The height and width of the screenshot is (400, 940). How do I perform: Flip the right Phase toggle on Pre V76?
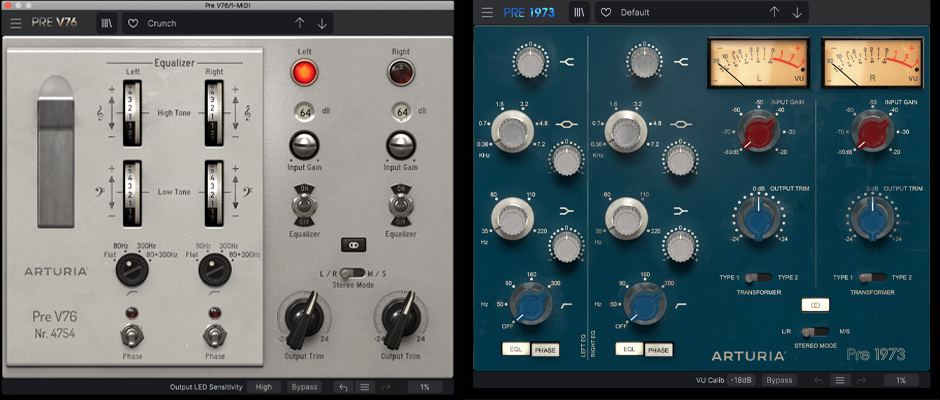pyautogui.click(x=214, y=336)
